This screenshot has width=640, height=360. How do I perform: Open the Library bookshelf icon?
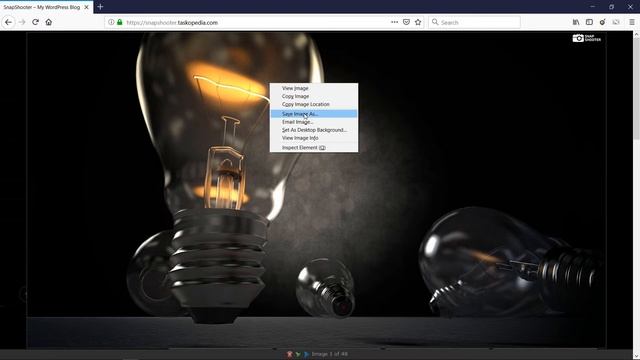click(576, 22)
